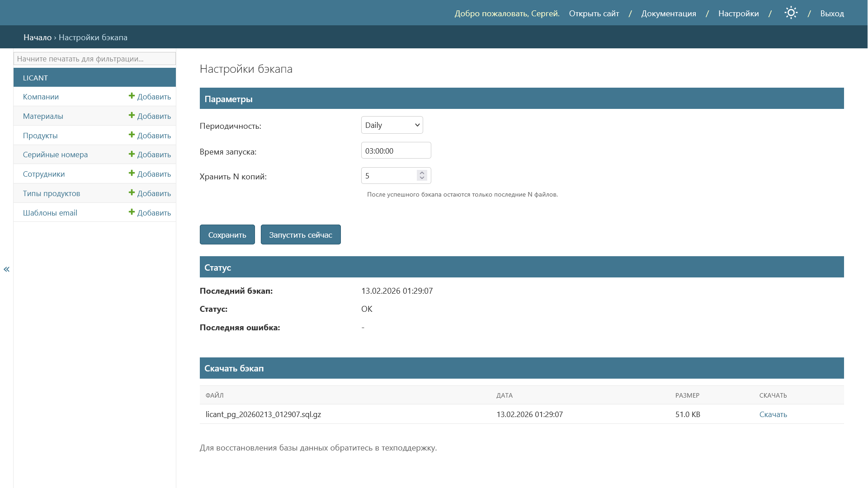Click the plus icon to add Материалы

click(132, 116)
